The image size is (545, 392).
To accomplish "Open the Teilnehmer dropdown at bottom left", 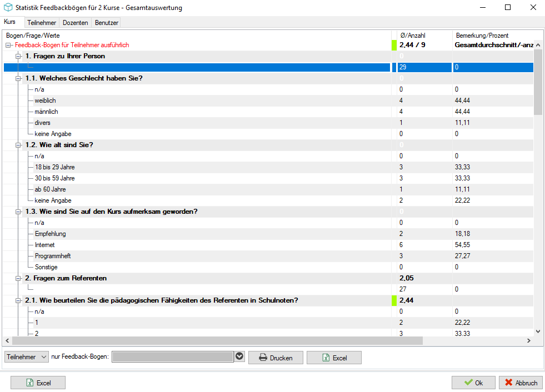I will pyautogui.click(x=27, y=357).
